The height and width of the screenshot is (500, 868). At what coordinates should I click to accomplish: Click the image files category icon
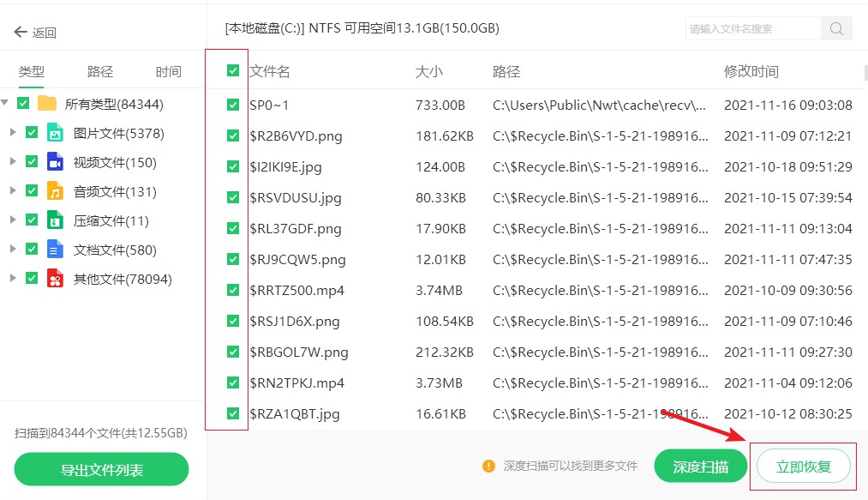tap(55, 133)
